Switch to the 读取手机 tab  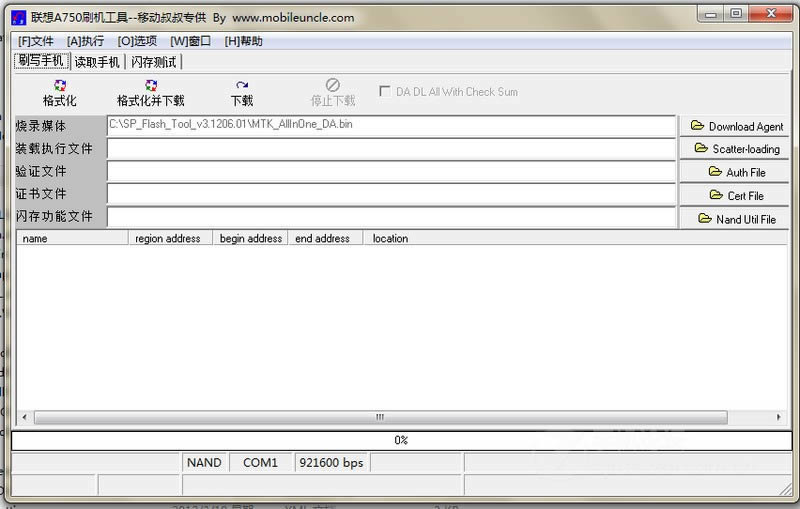point(97,62)
